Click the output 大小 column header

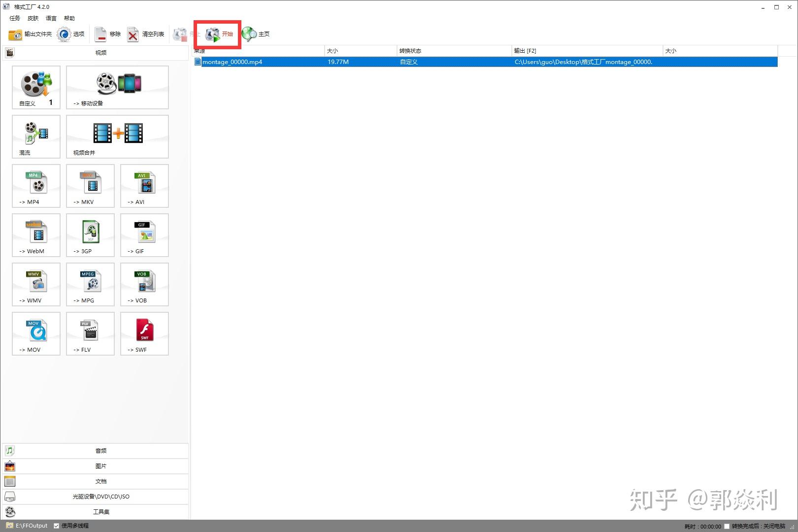(x=720, y=51)
